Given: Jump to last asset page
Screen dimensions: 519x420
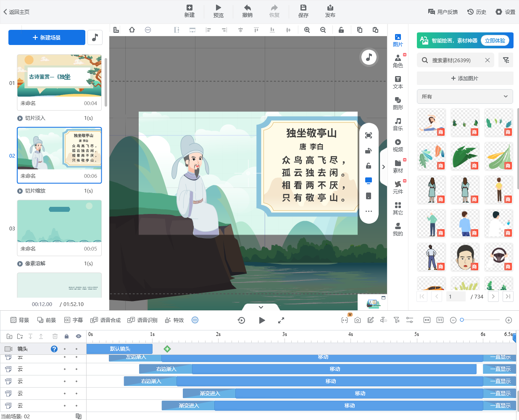Looking at the screenshot, I should tap(508, 296).
